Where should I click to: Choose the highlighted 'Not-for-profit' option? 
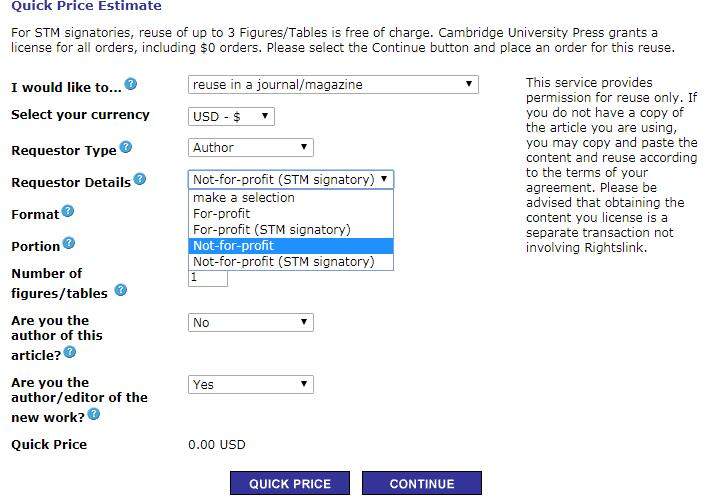[233, 246]
